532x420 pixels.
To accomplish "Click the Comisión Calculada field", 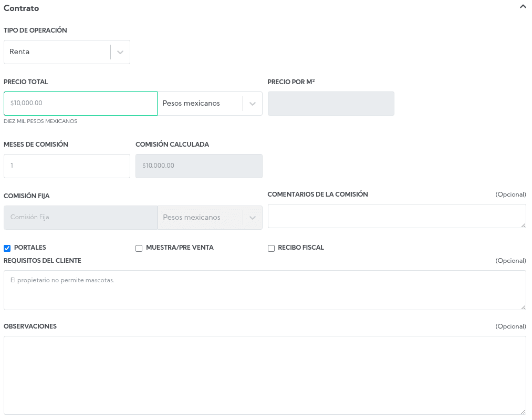I will click(x=199, y=166).
